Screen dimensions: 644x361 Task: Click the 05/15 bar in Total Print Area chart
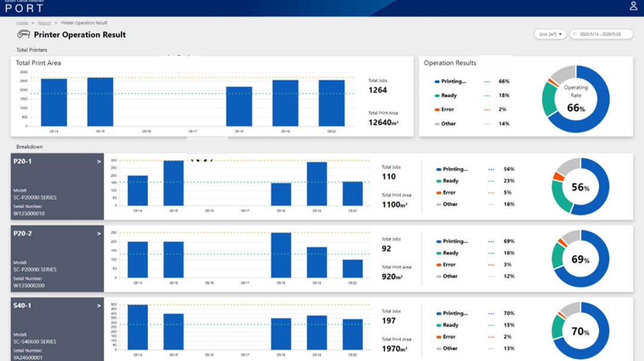[x=100, y=102]
